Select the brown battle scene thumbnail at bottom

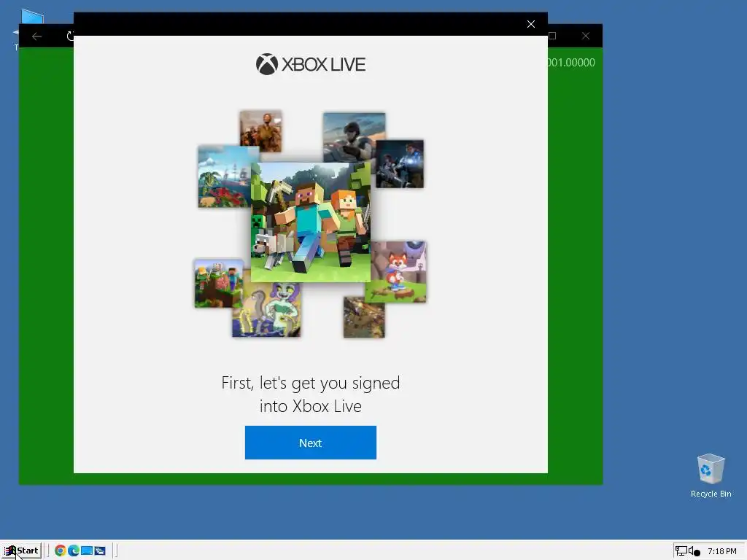364,317
